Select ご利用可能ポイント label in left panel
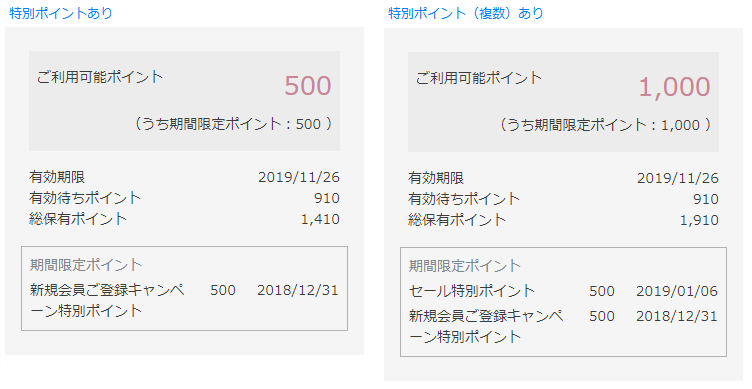The width and height of the screenshot is (752, 389). 100,77
